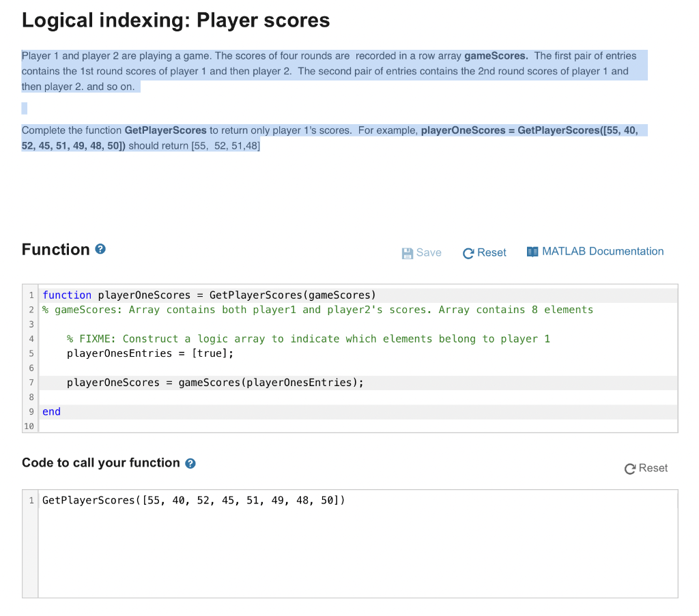Save the function code

click(422, 252)
